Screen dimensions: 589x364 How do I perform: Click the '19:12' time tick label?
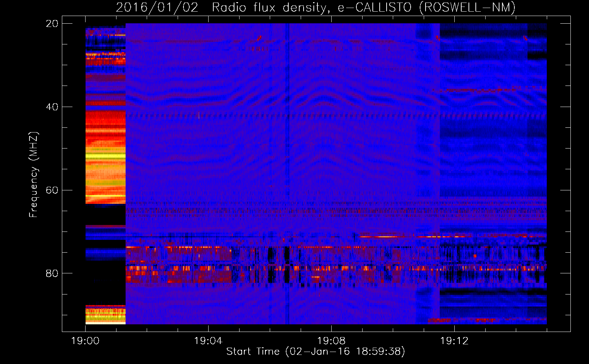[x=454, y=341]
